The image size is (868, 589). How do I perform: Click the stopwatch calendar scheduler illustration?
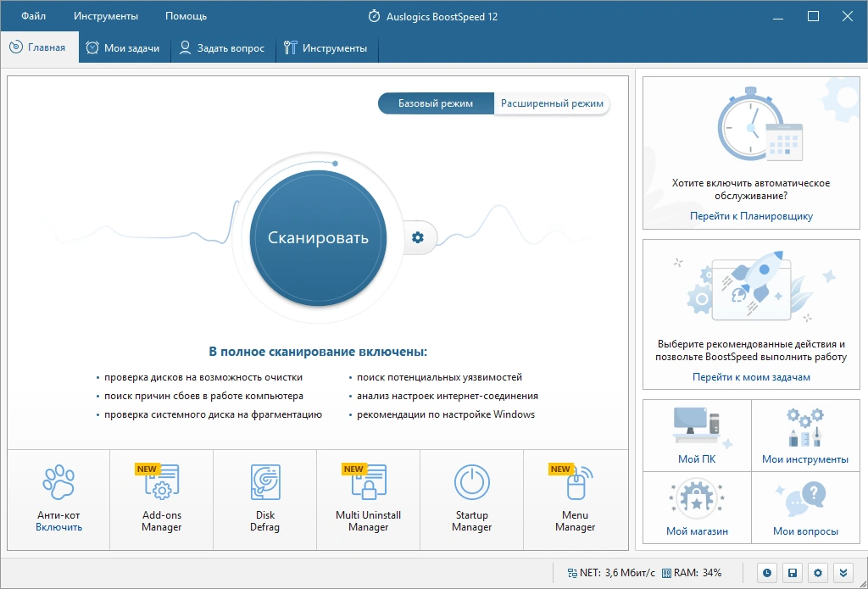tap(760, 125)
